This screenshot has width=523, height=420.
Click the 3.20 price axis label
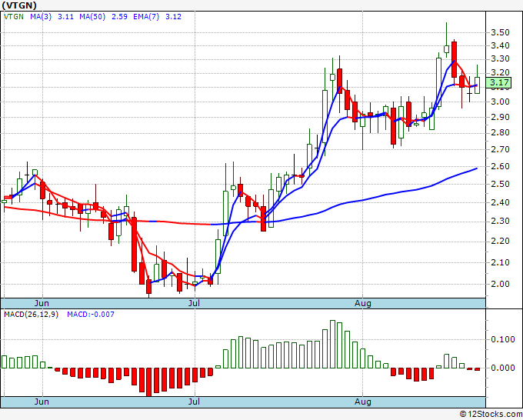click(501, 73)
